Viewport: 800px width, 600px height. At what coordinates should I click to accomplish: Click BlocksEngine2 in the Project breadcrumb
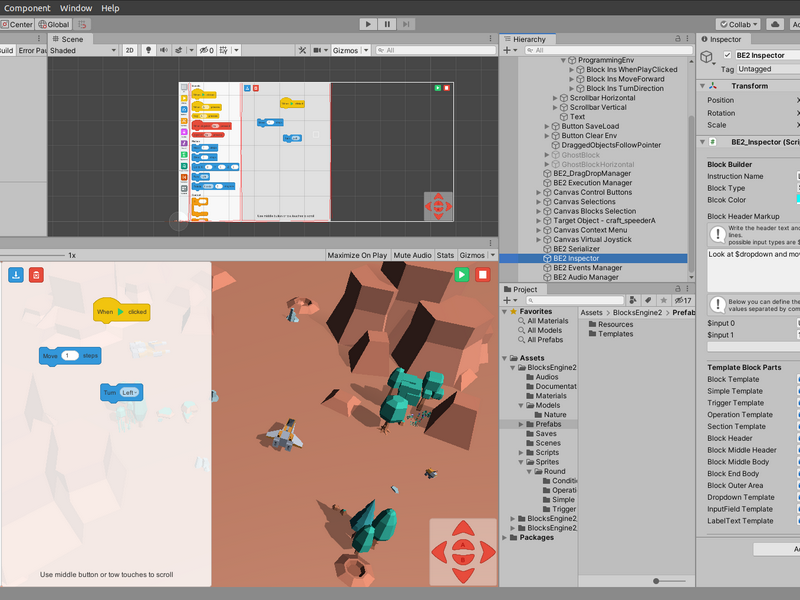(637, 313)
